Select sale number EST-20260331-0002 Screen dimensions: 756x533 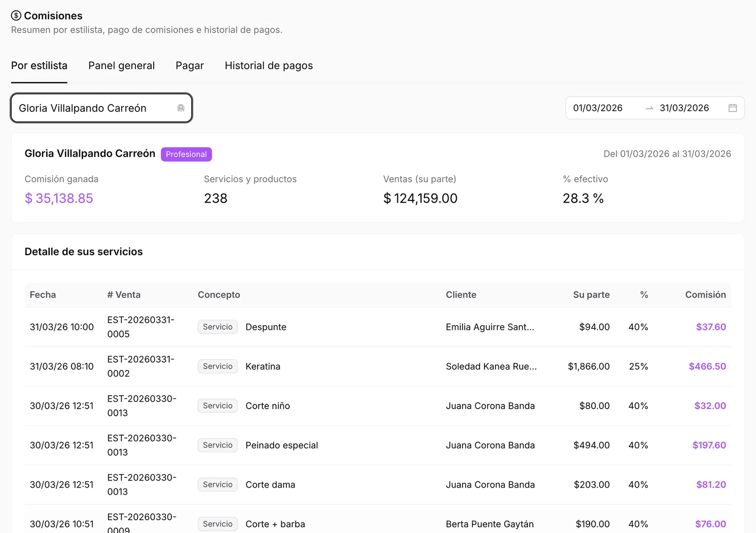(x=141, y=366)
